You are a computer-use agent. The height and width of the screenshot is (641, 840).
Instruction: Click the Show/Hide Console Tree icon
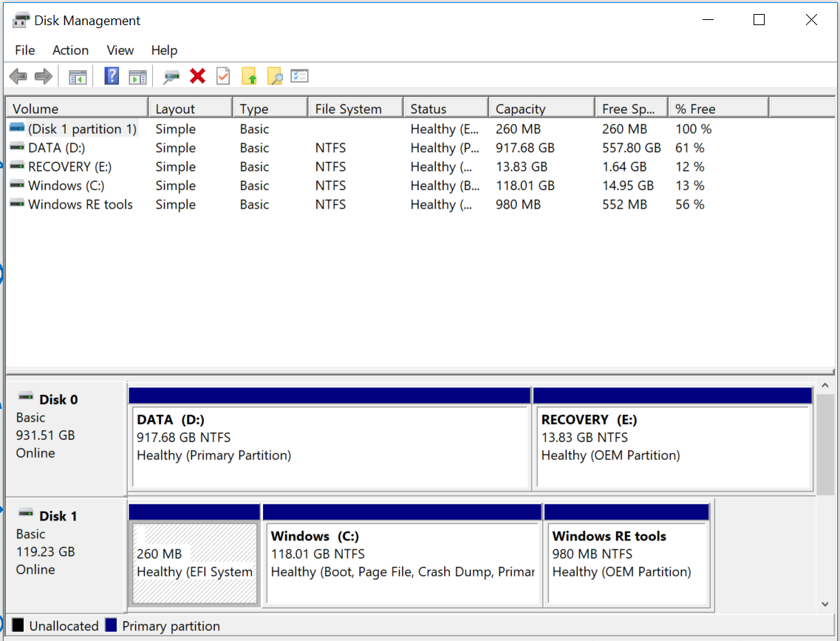click(78, 76)
